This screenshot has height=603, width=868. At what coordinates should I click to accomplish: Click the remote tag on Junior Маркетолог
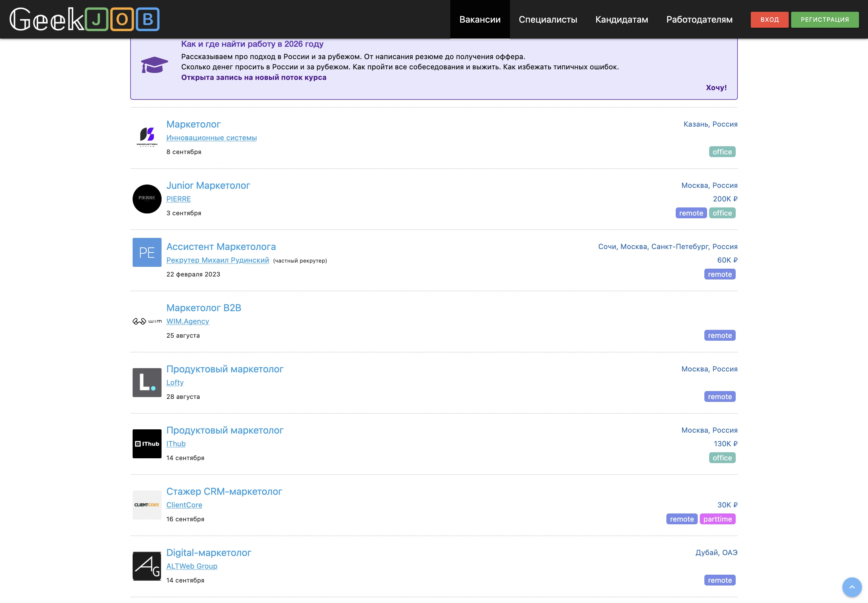tap(691, 213)
